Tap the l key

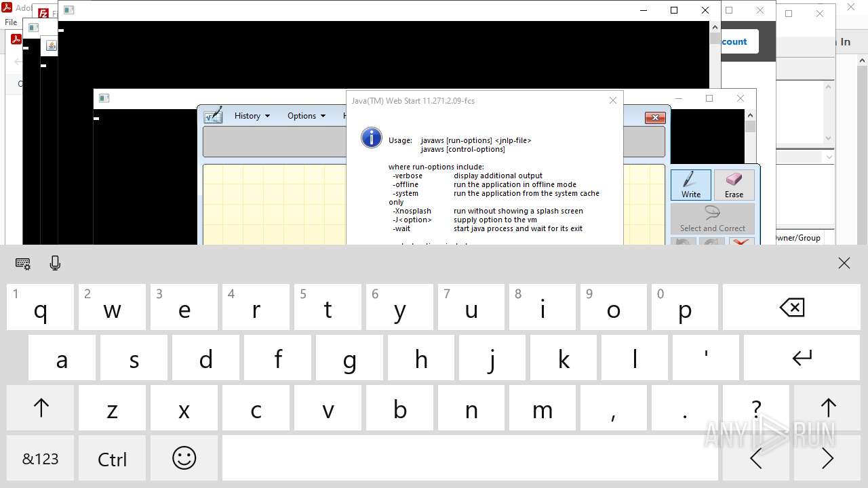(x=635, y=357)
